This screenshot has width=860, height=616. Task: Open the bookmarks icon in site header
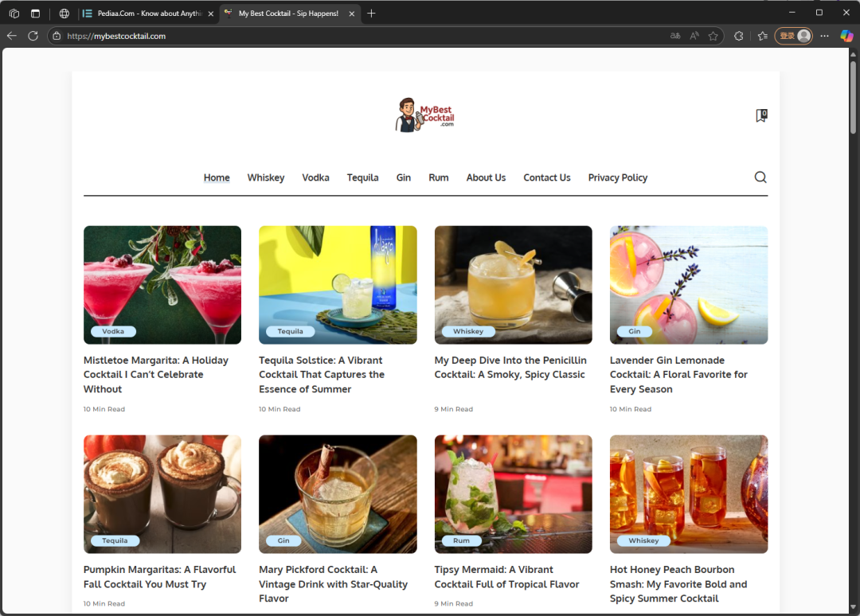760,115
